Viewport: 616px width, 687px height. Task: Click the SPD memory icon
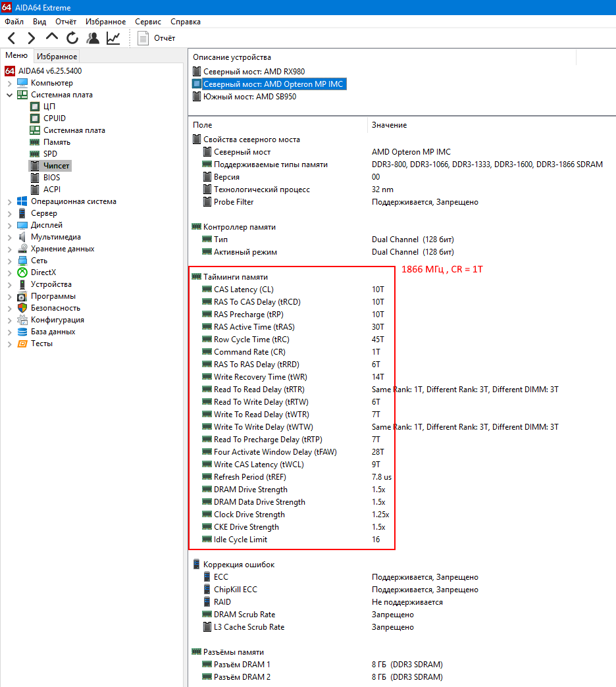[x=35, y=154]
